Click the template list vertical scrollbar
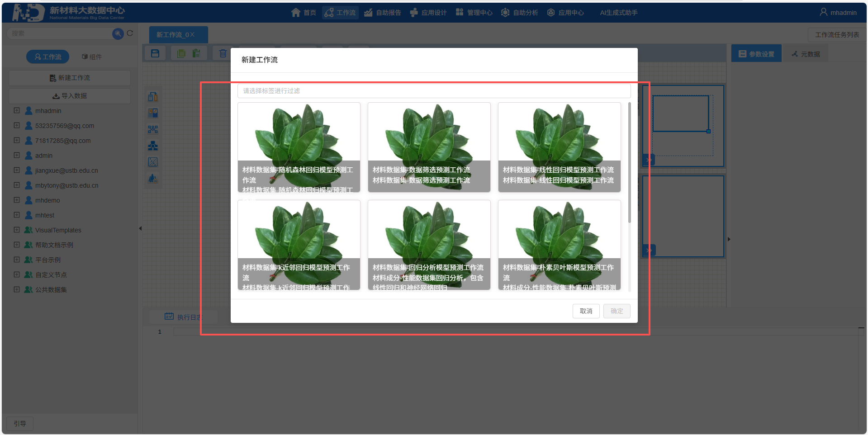The width and height of the screenshot is (868, 435). click(x=629, y=163)
